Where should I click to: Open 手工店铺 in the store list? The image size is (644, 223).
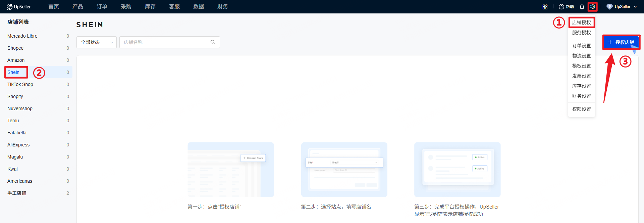pyautogui.click(x=17, y=193)
